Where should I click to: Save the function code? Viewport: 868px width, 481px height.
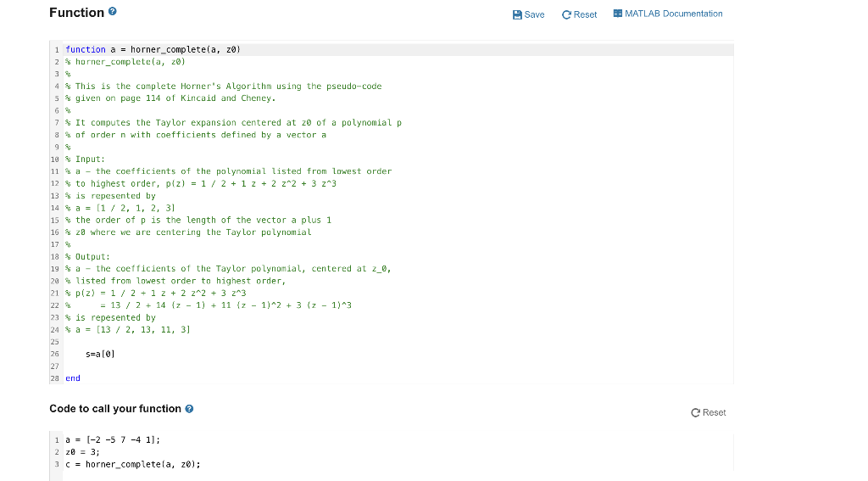tap(529, 15)
